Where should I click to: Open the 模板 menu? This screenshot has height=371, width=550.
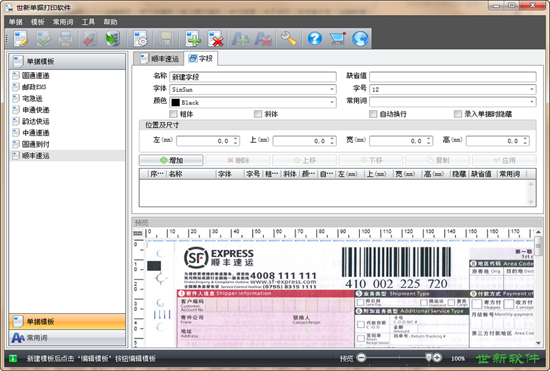[x=38, y=22]
